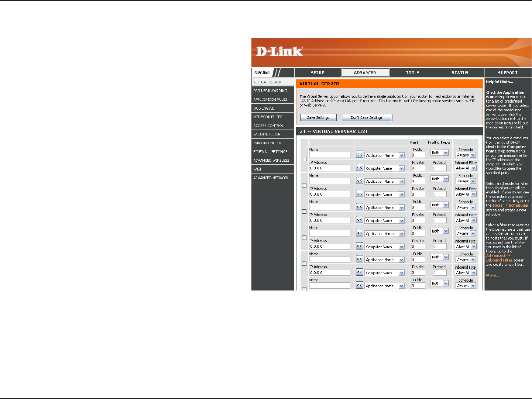Click the << button beside Application Name in the third entry
Viewport: 532px width, 399px height.
point(359,207)
